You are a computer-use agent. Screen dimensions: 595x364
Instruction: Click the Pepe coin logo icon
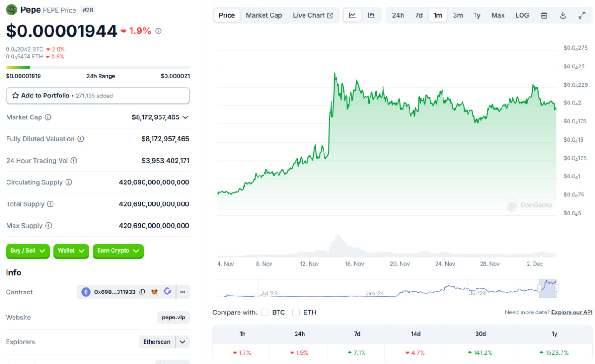11,9
